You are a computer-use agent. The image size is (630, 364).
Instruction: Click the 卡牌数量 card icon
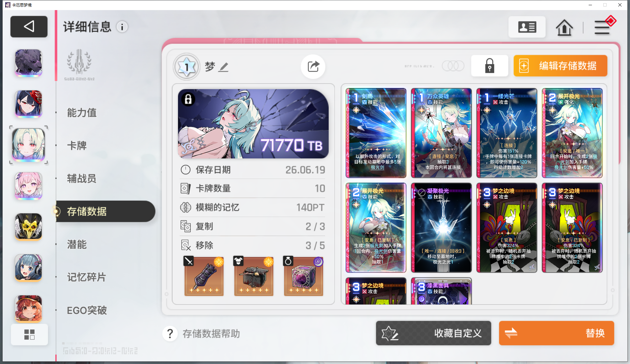[185, 188]
